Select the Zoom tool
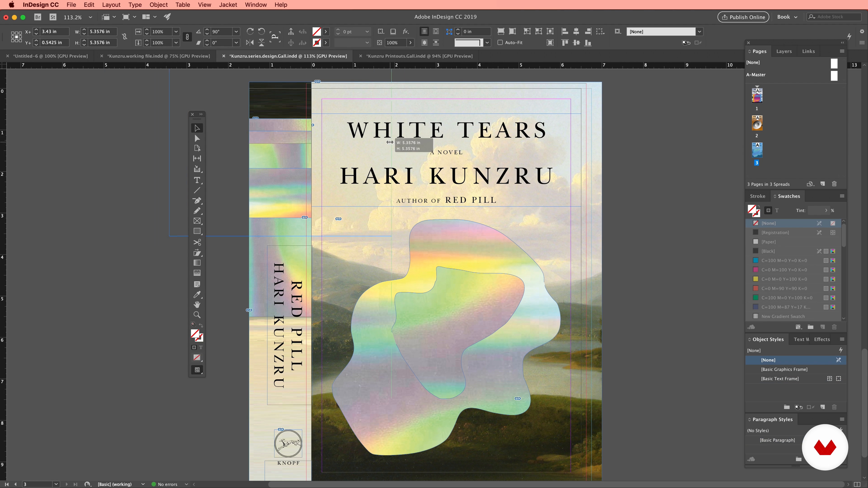This screenshot has height=488, width=868. (197, 315)
